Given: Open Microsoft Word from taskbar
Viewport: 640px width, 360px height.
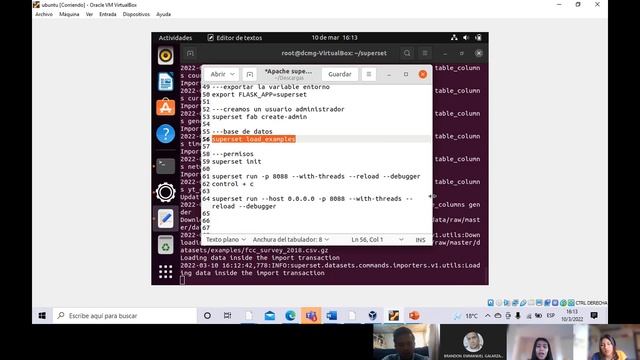Looking at the screenshot, I should [331, 316].
